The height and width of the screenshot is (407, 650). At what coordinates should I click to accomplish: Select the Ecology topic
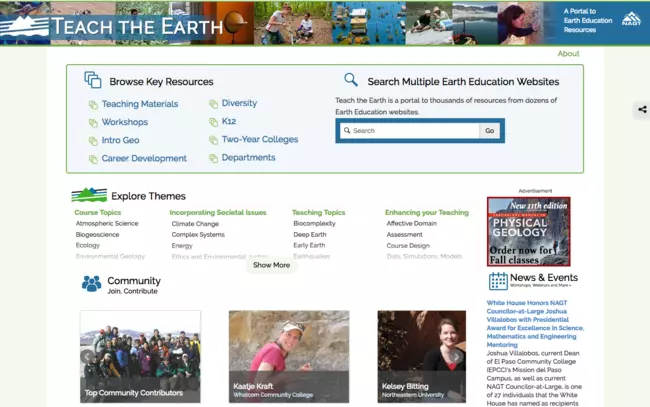(88, 245)
